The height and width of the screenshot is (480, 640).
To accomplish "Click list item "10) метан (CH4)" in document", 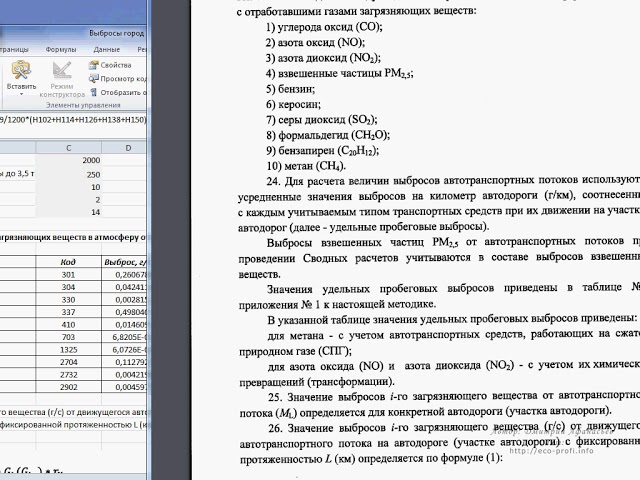I will coord(306,166).
